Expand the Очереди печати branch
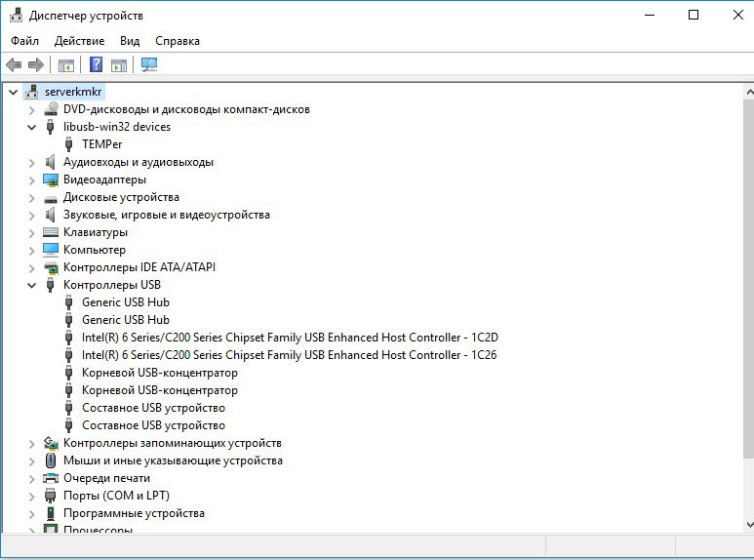Image resolution: width=754 pixels, height=560 pixels. [x=32, y=479]
